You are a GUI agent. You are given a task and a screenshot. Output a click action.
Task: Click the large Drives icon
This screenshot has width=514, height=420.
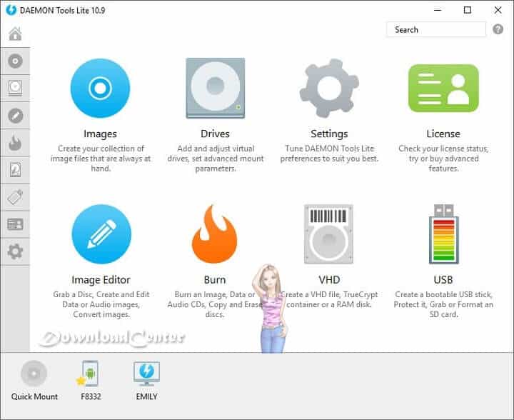216,88
